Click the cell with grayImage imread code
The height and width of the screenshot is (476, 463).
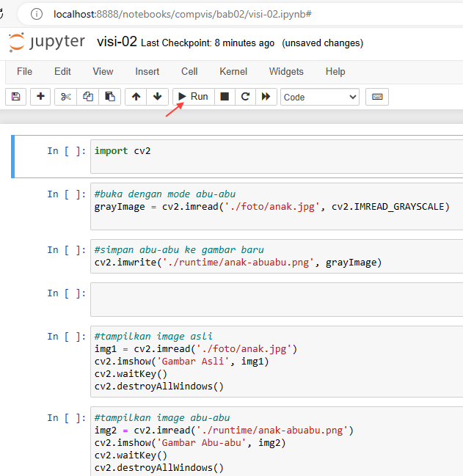(x=277, y=206)
